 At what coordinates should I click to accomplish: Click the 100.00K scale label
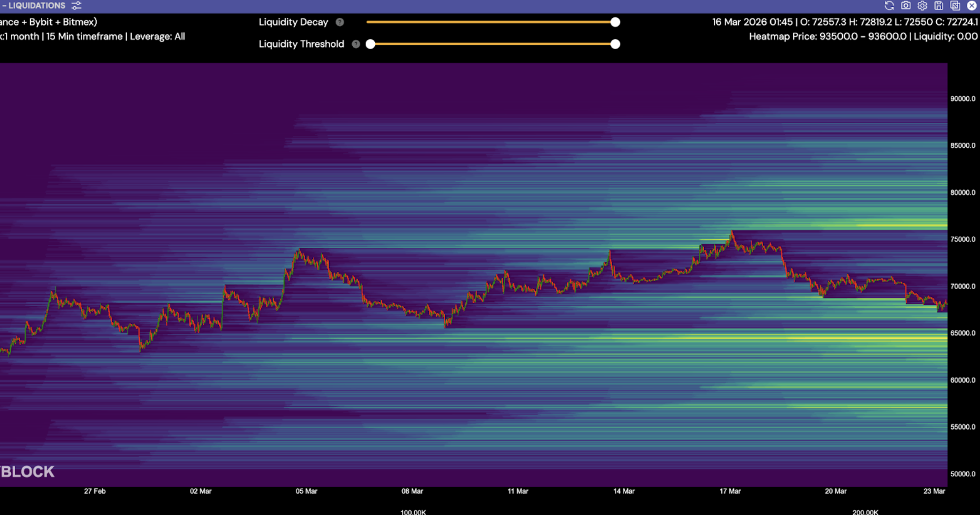pyautogui.click(x=413, y=512)
